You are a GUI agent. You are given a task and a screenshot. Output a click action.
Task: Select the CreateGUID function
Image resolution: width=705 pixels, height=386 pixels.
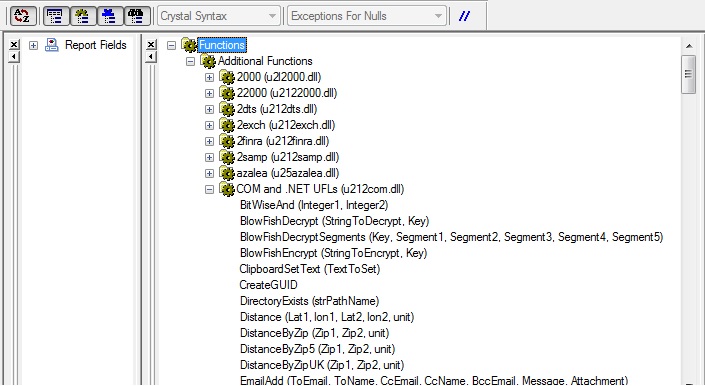point(268,285)
